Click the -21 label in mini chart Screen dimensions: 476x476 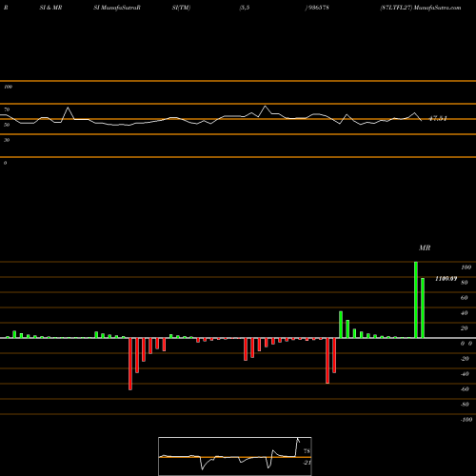point(307,463)
